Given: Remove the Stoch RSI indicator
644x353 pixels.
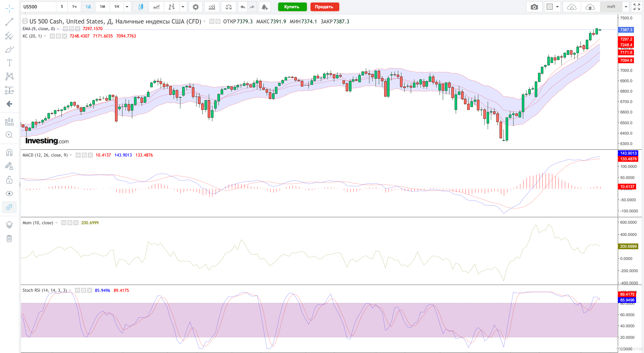Looking at the screenshot, I should [89, 290].
